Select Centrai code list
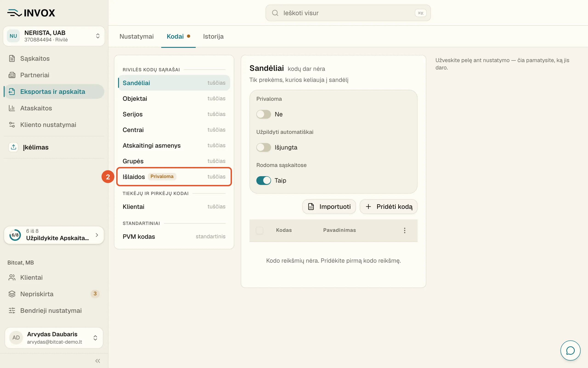Screen dimensions: 588x368 pos(174,130)
